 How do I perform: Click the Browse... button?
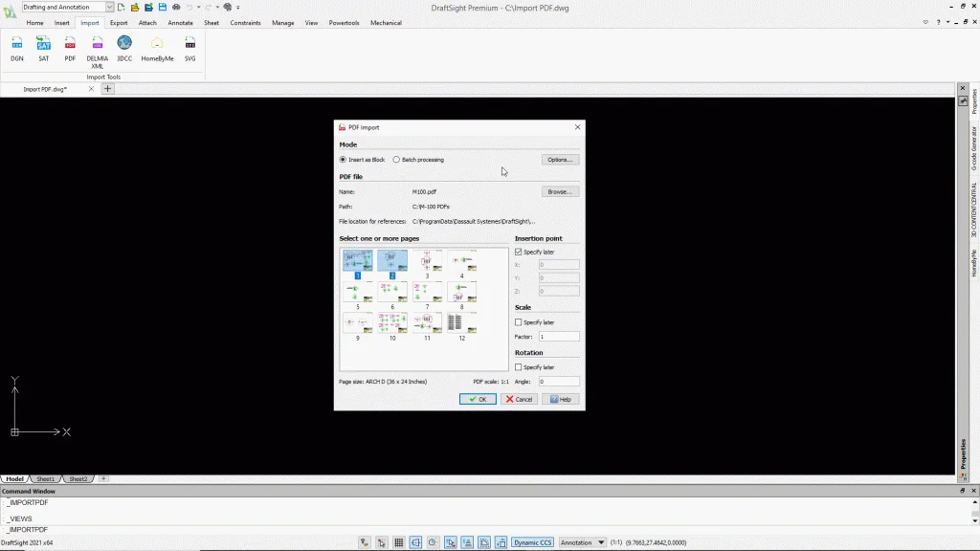pyautogui.click(x=560, y=191)
